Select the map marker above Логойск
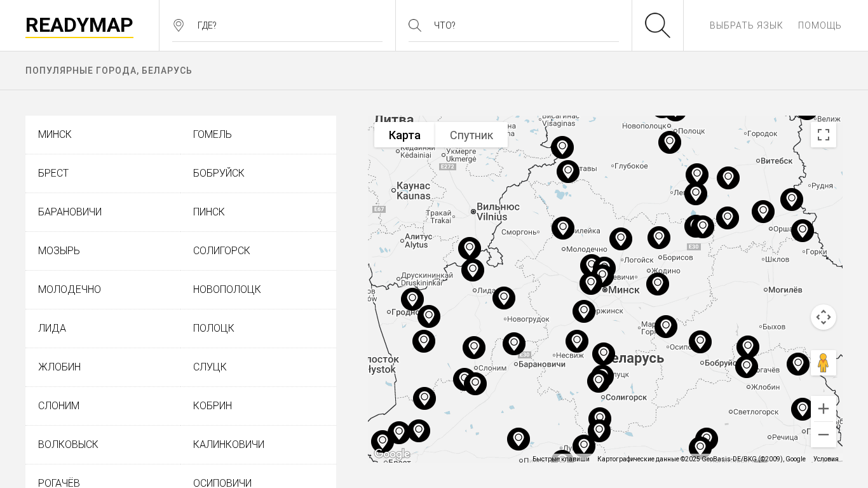 click(621, 239)
